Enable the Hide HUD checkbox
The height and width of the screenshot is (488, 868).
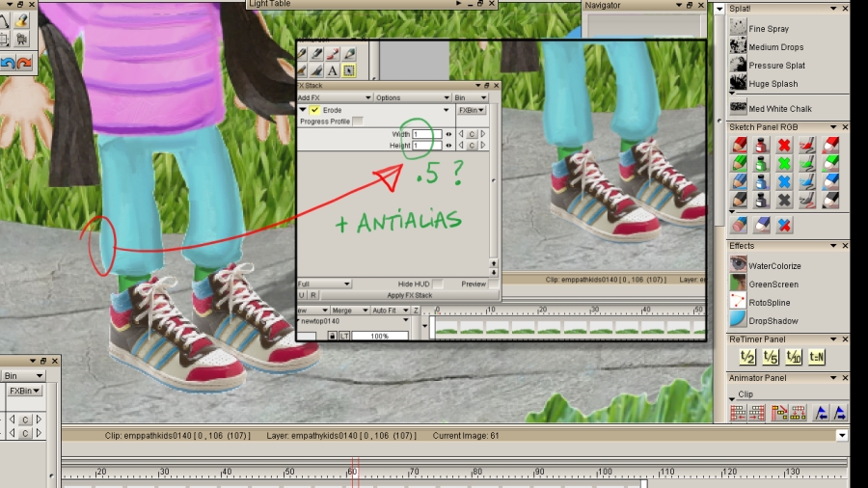437,284
